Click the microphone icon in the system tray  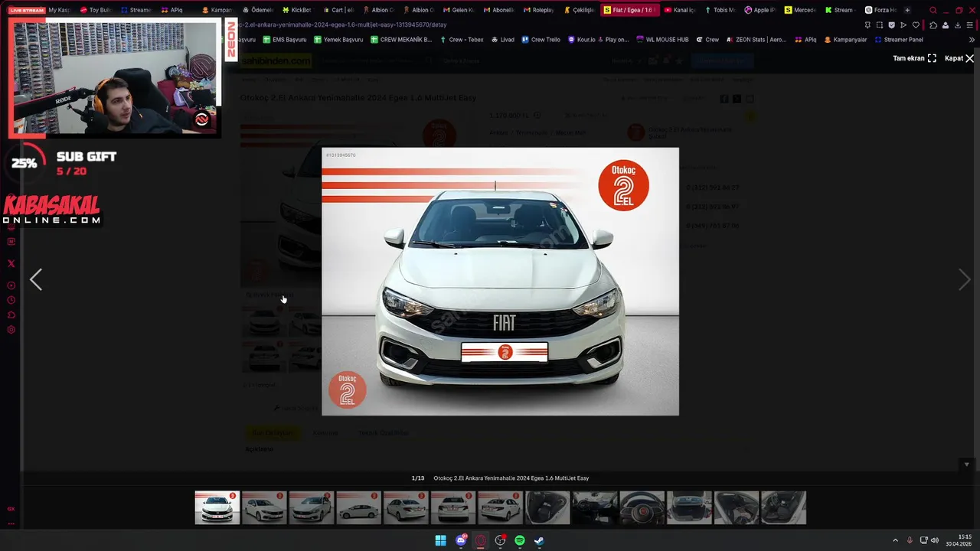click(x=910, y=540)
